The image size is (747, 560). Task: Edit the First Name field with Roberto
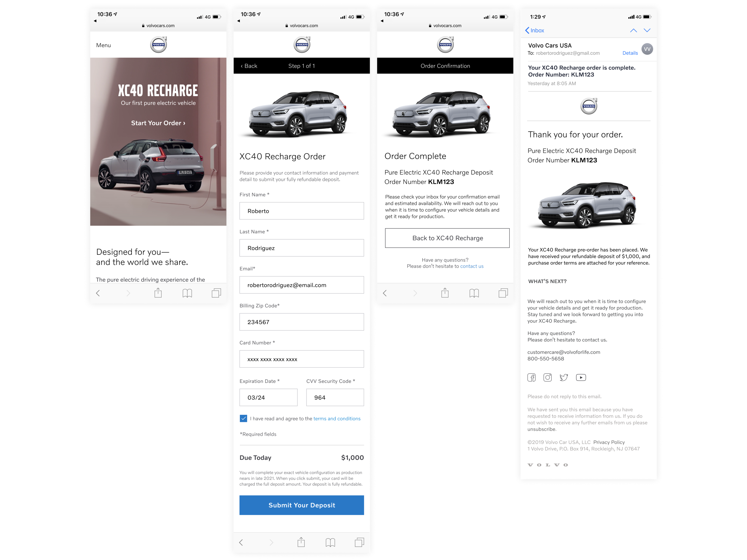[302, 211]
